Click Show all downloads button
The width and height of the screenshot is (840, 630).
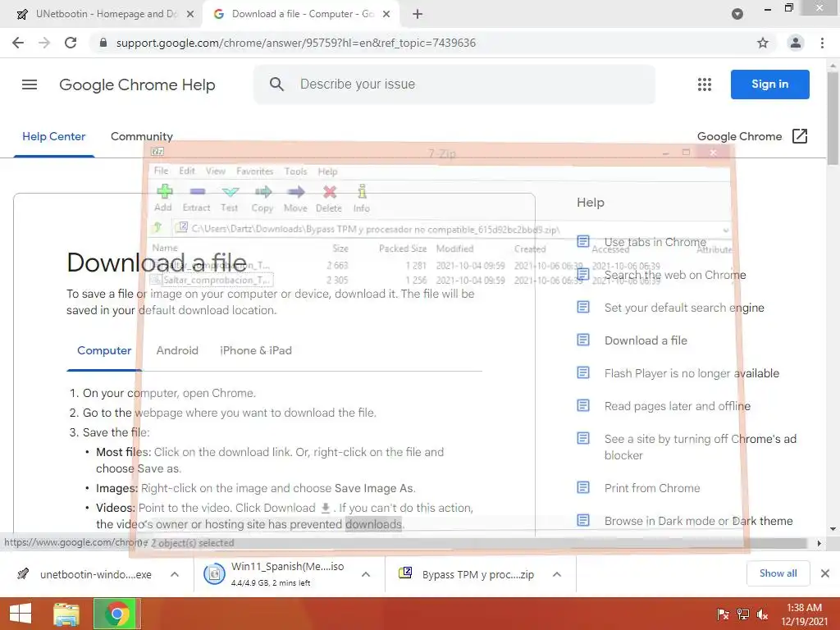[778, 573]
